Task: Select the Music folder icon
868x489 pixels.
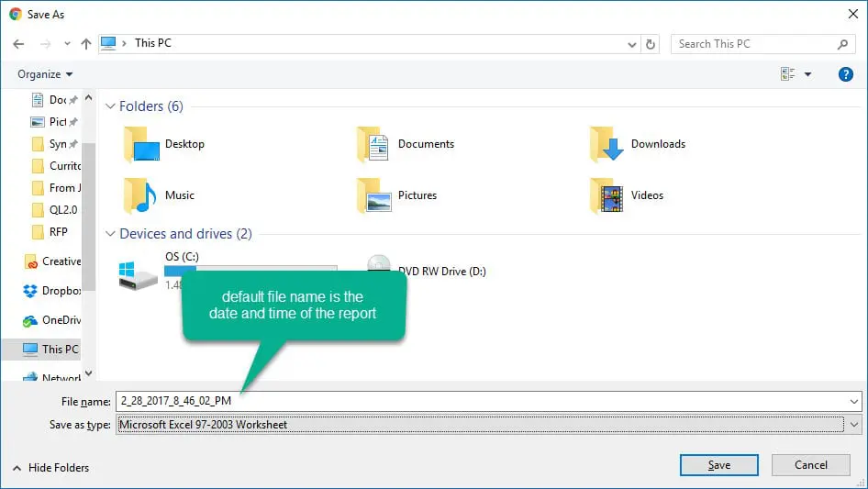Action: (140, 194)
